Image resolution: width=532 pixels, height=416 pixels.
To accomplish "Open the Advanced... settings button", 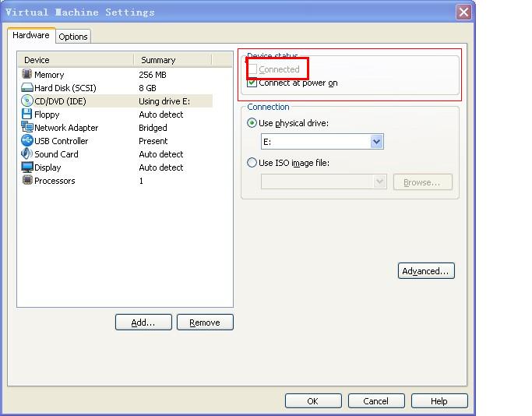I will (425, 271).
